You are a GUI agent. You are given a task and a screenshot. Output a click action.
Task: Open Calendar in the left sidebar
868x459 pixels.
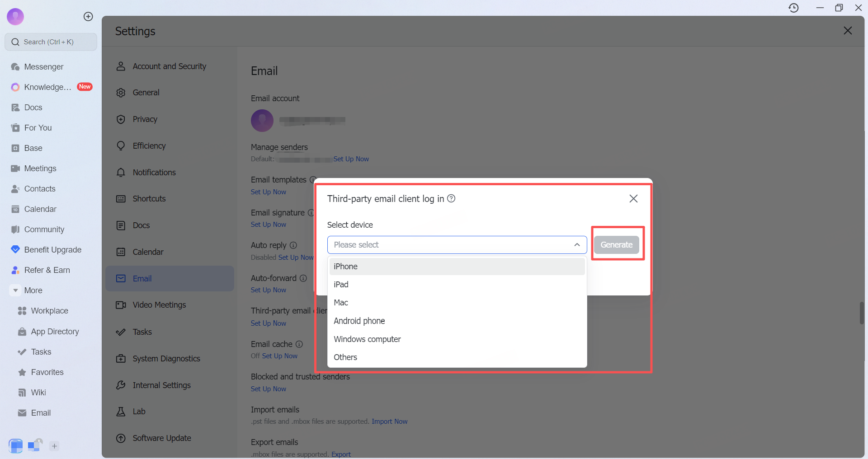pos(40,209)
